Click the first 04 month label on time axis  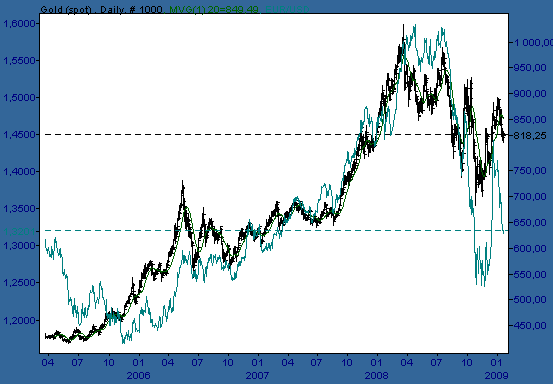[48, 362]
